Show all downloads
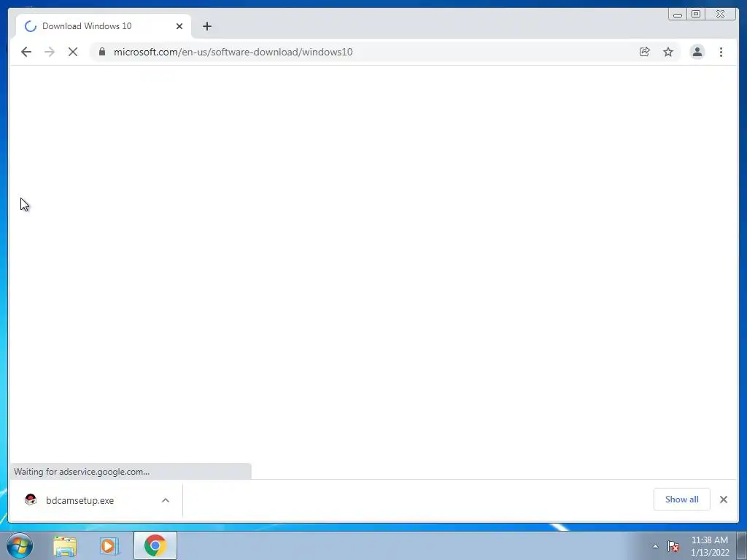The width and height of the screenshot is (747, 560). pyautogui.click(x=682, y=499)
